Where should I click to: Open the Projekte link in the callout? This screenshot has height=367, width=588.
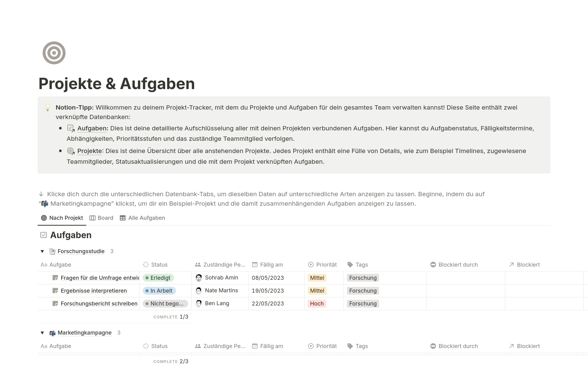pyautogui.click(x=89, y=151)
